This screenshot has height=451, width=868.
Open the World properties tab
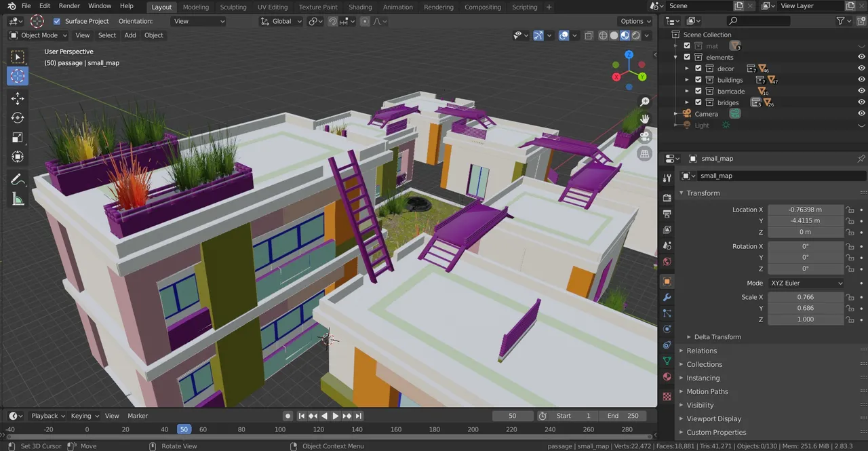click(667, 262)
